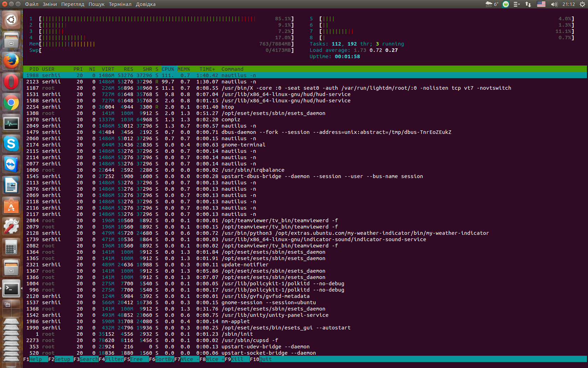
Task: Open System Monitor launcher icon
Action: 11,123
